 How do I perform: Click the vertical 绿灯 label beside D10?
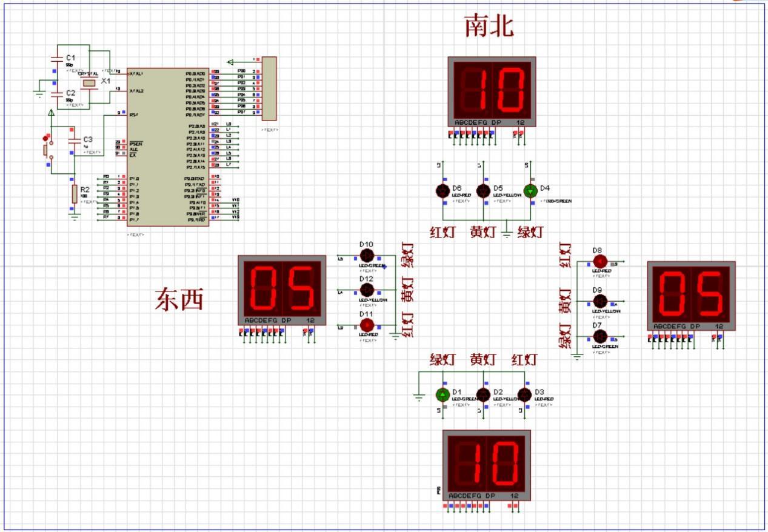point(408,256)
